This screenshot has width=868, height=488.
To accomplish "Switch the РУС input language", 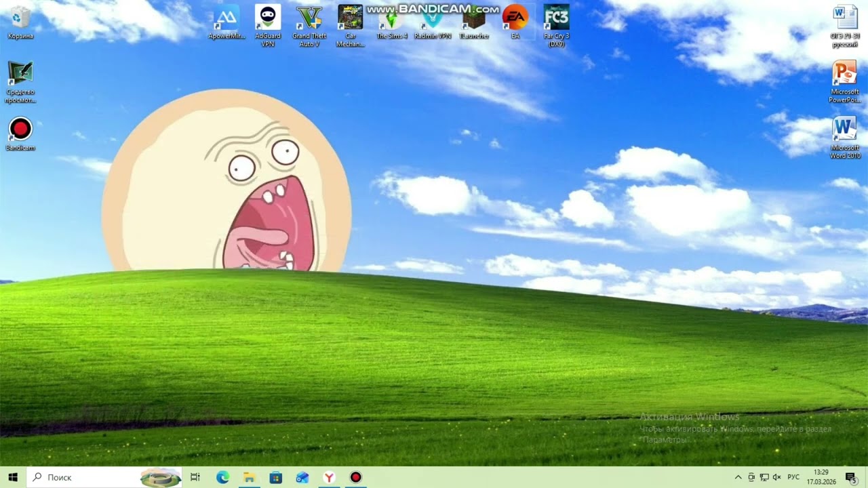I will (794, 477).
